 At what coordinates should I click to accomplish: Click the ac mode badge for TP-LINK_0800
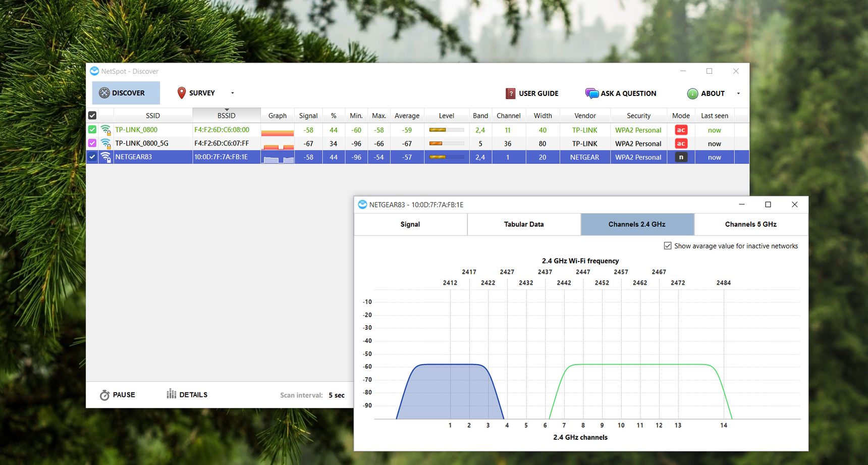coord(681,130)
